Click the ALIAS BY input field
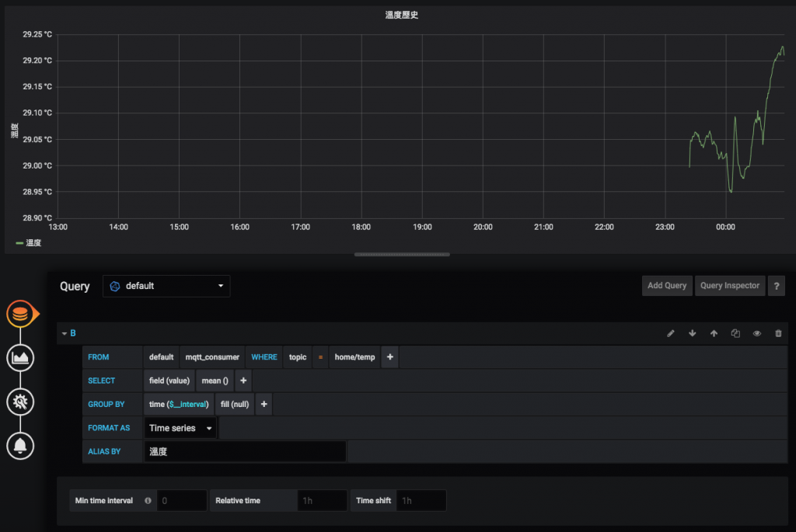Image resolution: width=796 pixels, height=532 pixels. click(245, 451)
